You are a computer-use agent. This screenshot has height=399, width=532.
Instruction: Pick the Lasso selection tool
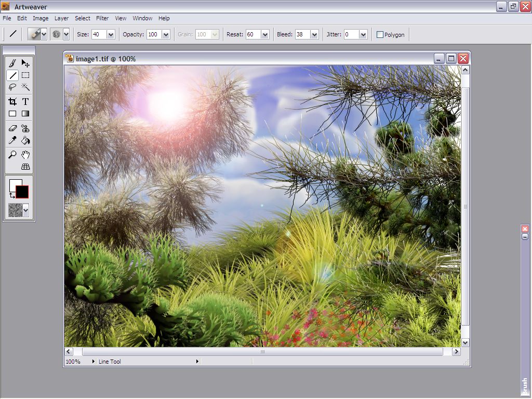pyautogui.click(x=12, y=87)
